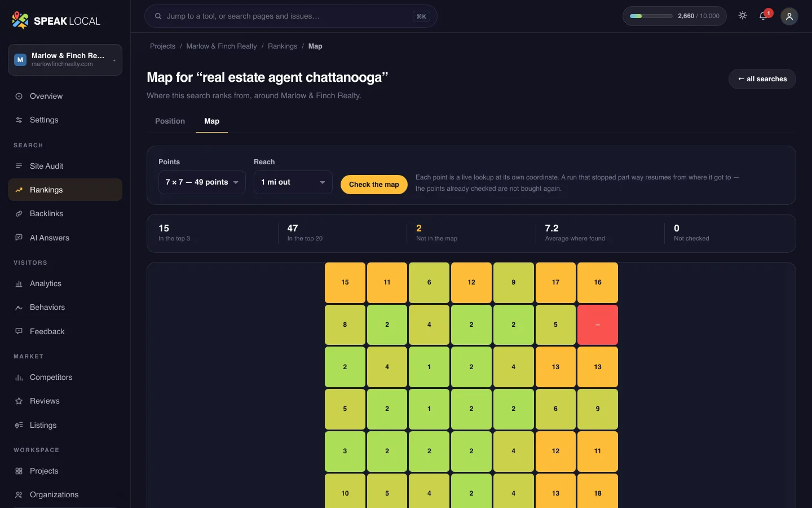Viewport: 812px width, 508px height.
Task: Click the Backlinks chain icon
Action: coord(19,214)
